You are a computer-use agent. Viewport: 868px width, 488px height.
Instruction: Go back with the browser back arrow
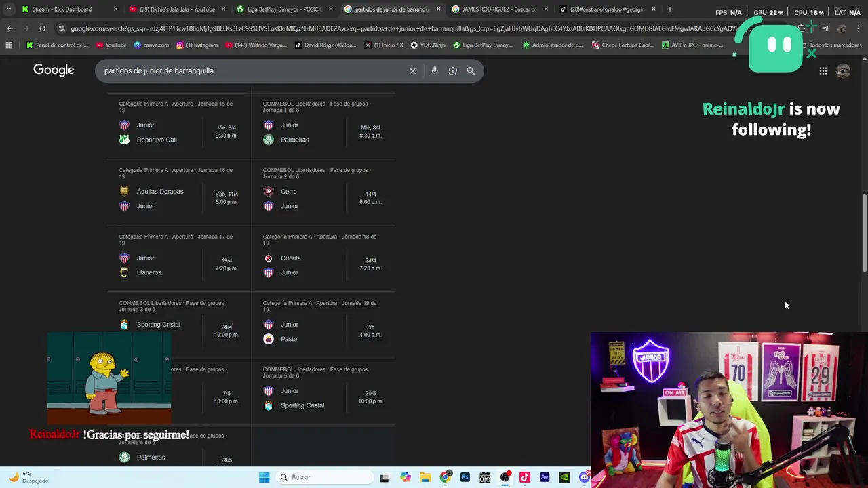9,28
